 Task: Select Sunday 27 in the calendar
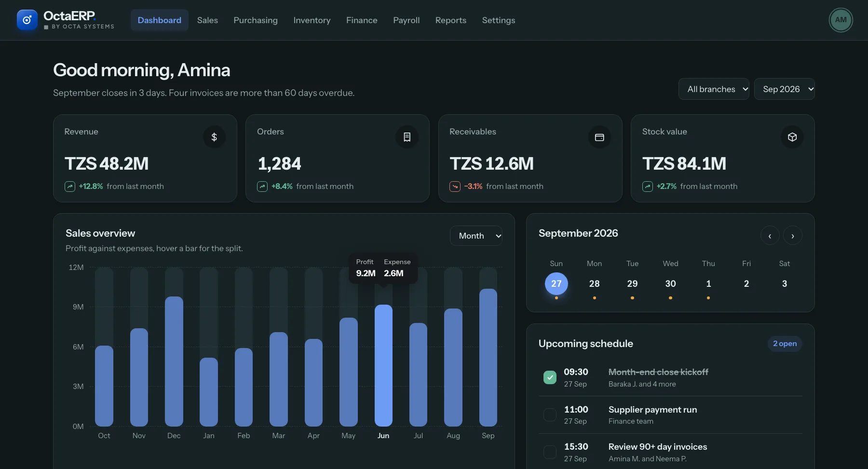[556, 284]
